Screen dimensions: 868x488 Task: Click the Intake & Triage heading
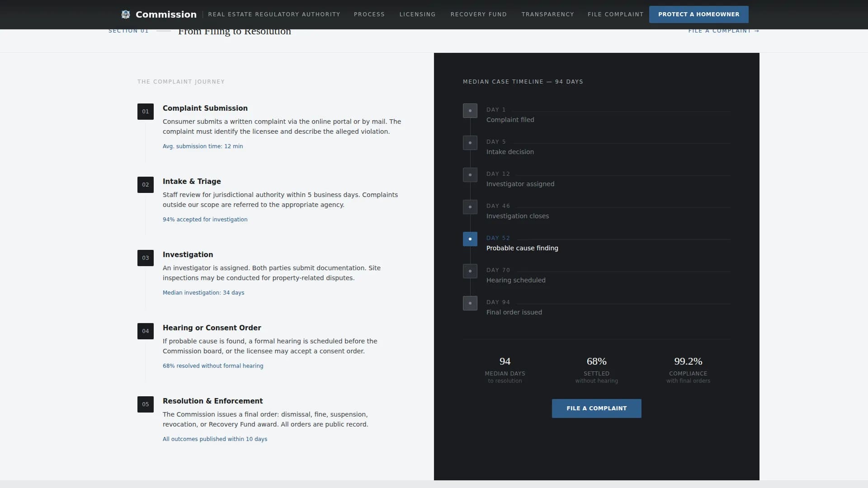(x=192, y=182)
